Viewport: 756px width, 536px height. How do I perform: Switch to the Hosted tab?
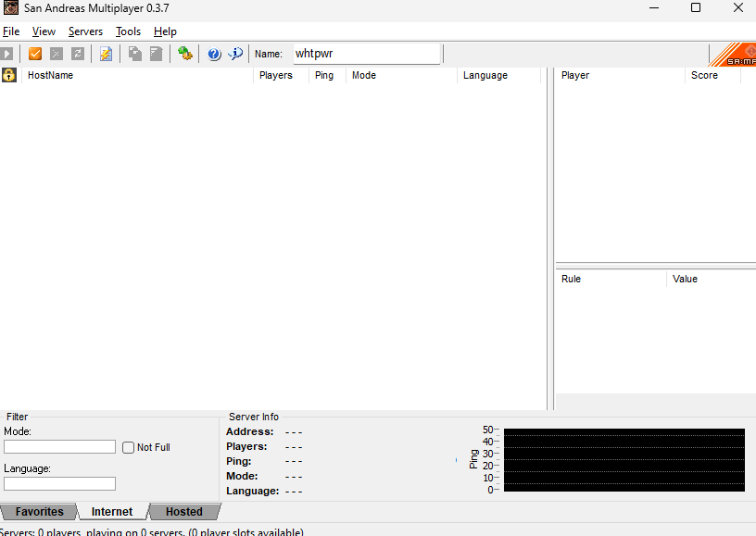pos(183,512)
